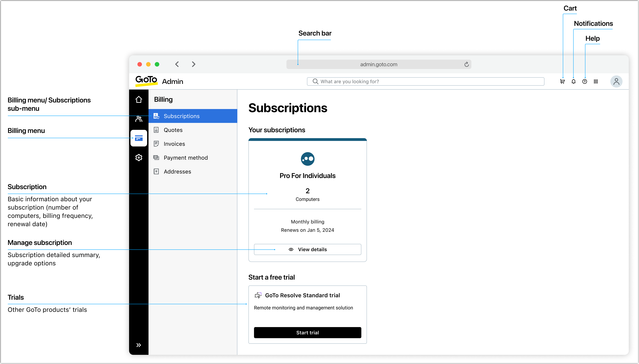Image resolution: width=639 pixels, height=364 pixels.
Task: Click the Help question mark icon
Action: [x=585, y=81]
